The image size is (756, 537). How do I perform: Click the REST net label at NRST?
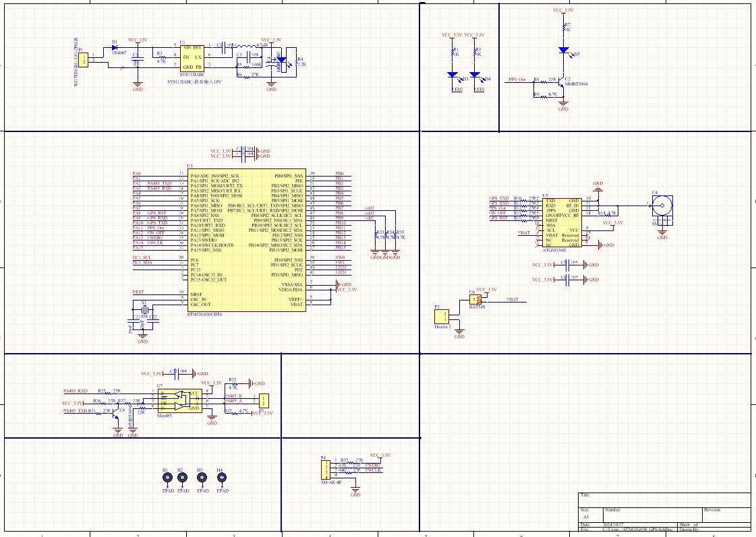(138, 292)
